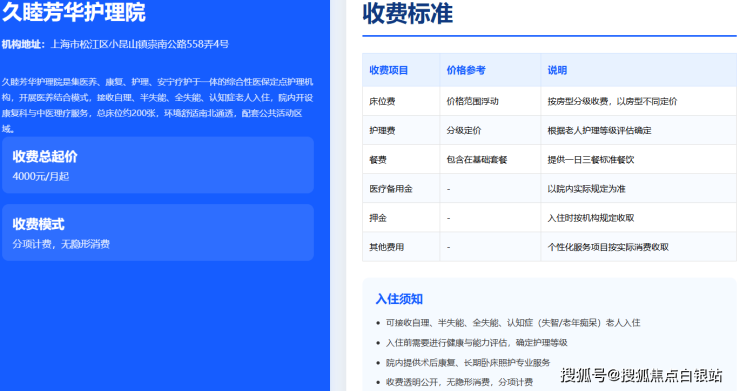Click the 收费标准 heading
This screenshot has width=740, height=391.
[x=408, y=13]
